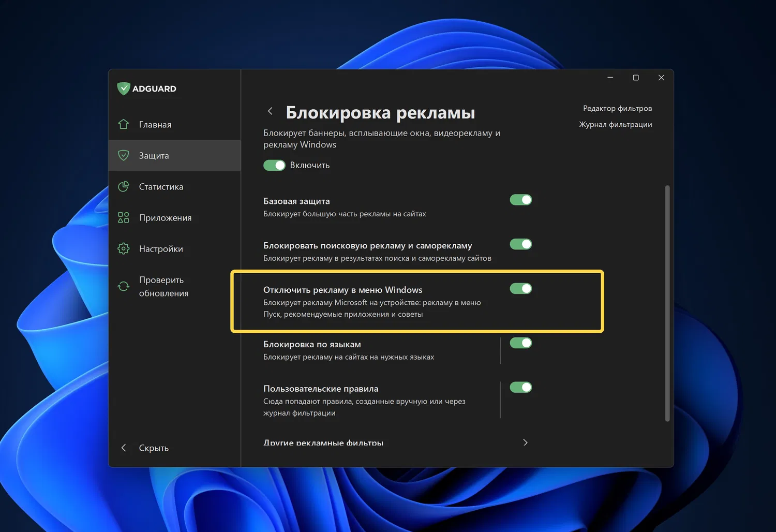The height and width of the screenshot is (532, 776).
Task: Maximize the AdGuard window
Action: 636,78
